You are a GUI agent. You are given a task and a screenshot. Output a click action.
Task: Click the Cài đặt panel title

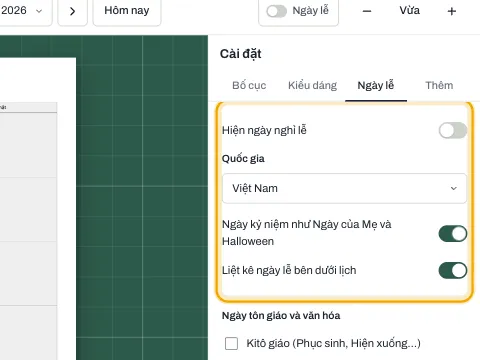pyautogui.click(x=241, y=54)
